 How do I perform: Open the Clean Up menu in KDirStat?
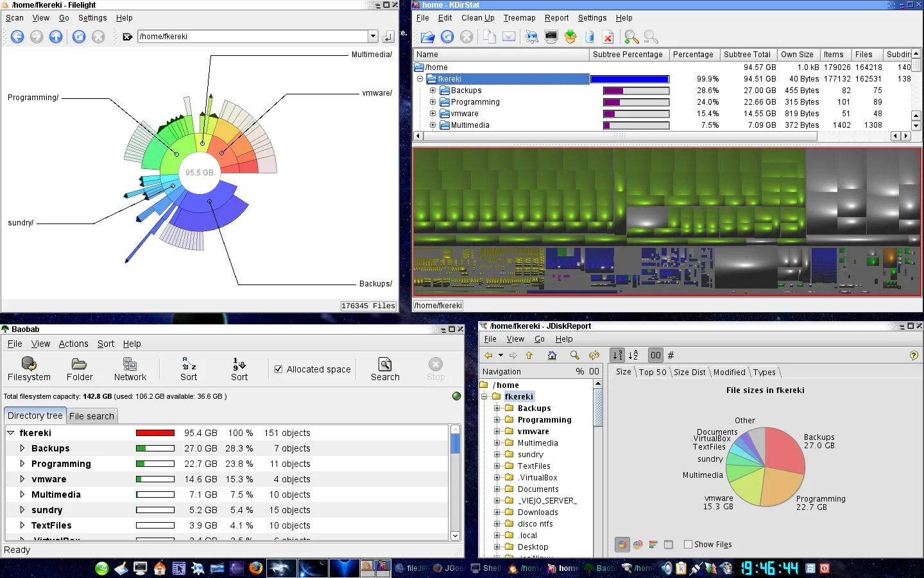[x=477, y=18]
